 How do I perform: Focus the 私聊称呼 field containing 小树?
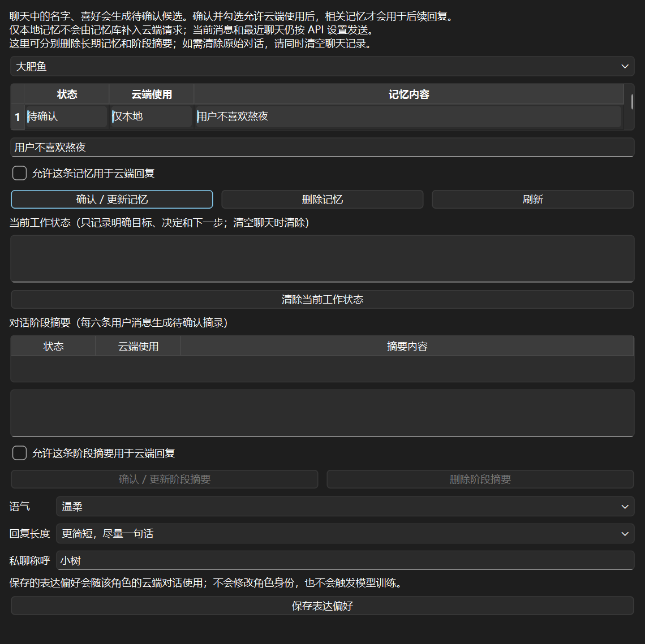(345, 560)
